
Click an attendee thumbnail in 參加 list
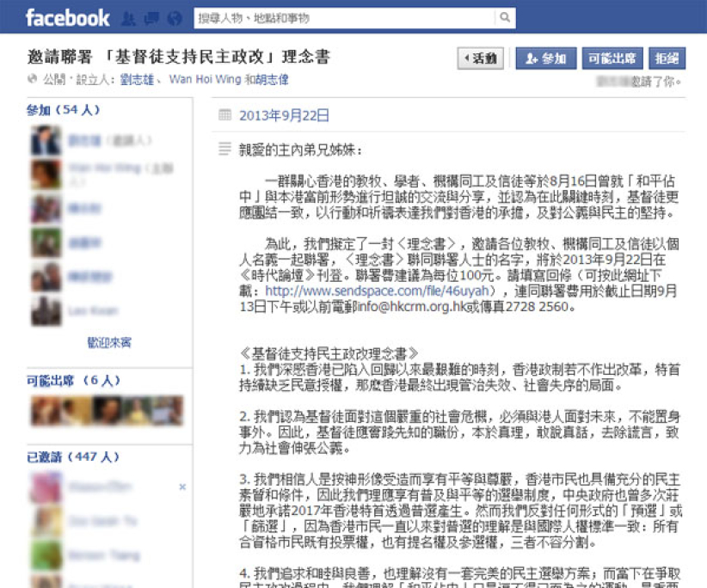[46, 140]
